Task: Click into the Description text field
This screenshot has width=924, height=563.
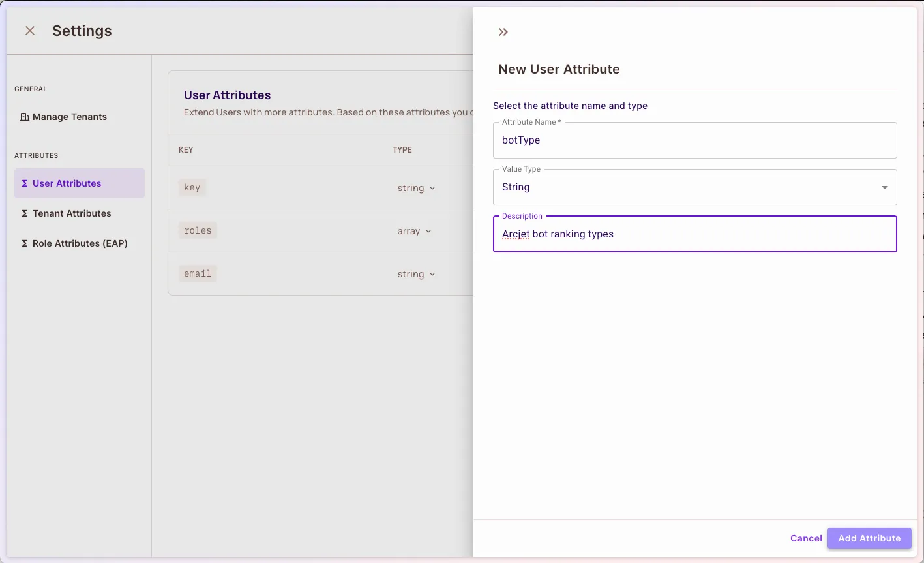Action: coord(694,234)
